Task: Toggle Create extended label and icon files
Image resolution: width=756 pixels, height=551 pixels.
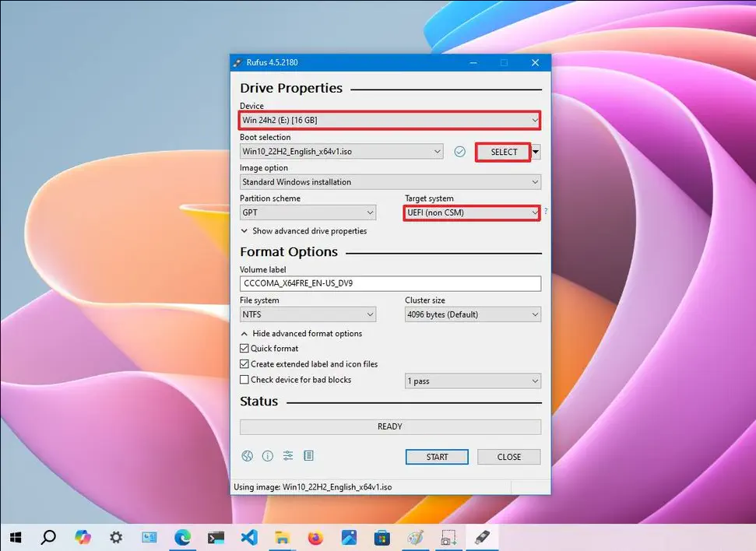Action: [x=244, y=364]
